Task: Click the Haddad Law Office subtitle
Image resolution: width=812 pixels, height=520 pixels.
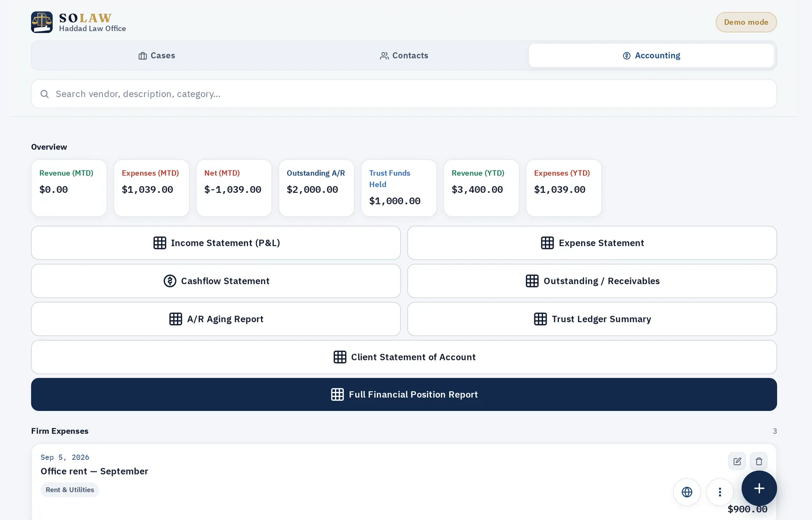Action: coord(93,29)
